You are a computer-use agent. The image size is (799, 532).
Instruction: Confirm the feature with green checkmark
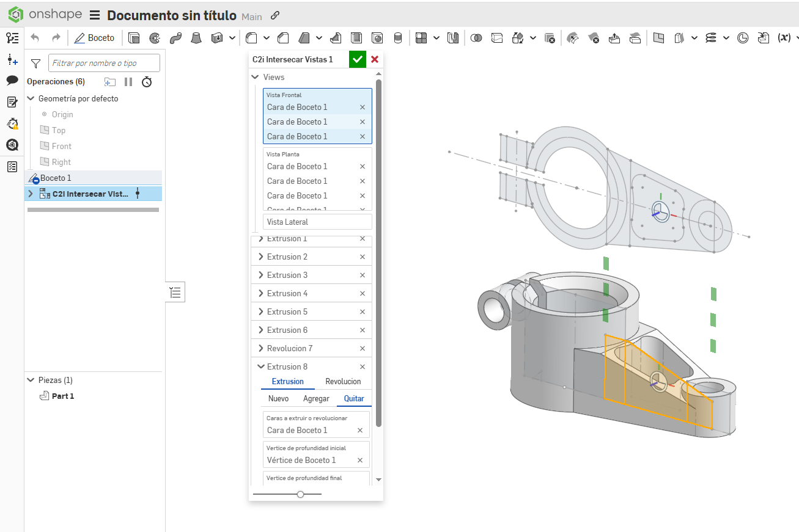click(358, 59)
